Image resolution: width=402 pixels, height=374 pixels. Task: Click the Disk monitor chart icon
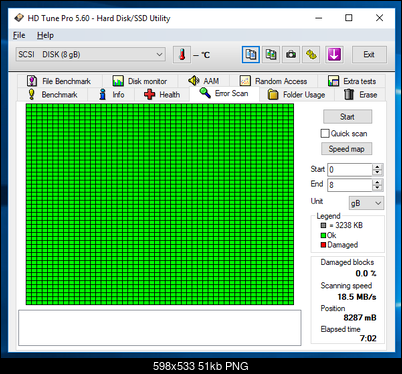click(x=118, y=81)
